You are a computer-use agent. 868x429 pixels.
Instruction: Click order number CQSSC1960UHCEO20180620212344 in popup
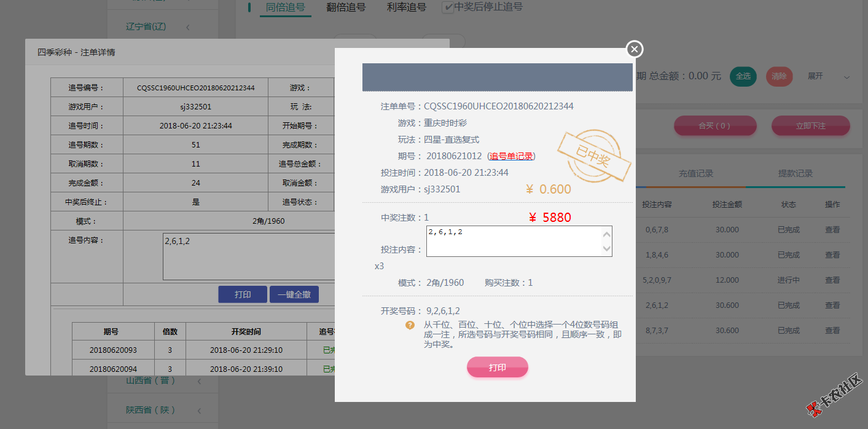pyautogui.click(x=499, y=106)
